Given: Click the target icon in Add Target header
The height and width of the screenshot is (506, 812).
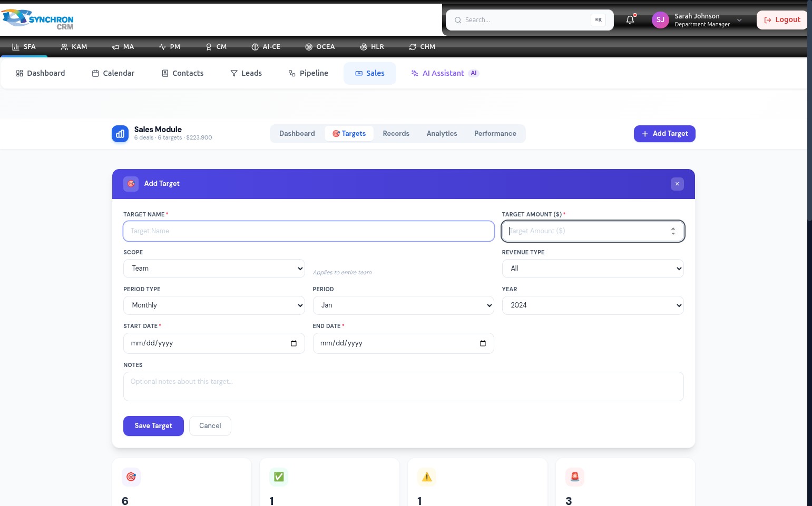Looking at the screenshot, I should coord(131,184).
